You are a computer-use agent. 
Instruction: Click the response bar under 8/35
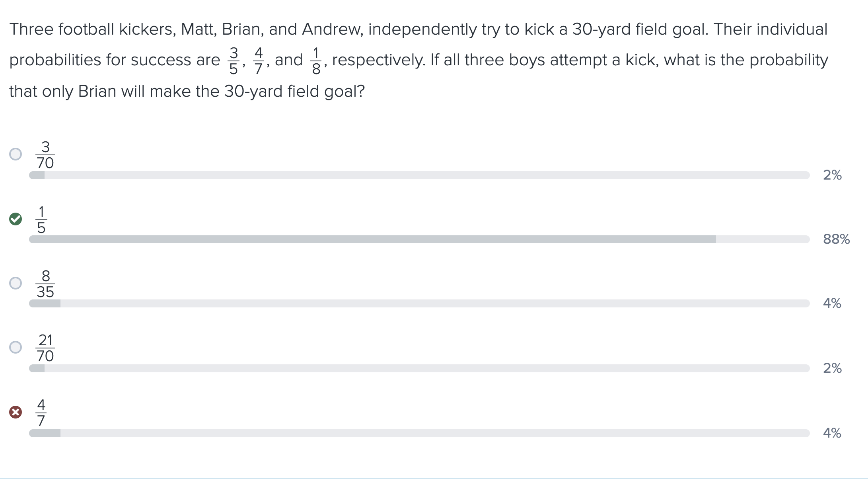pos(419,303)
